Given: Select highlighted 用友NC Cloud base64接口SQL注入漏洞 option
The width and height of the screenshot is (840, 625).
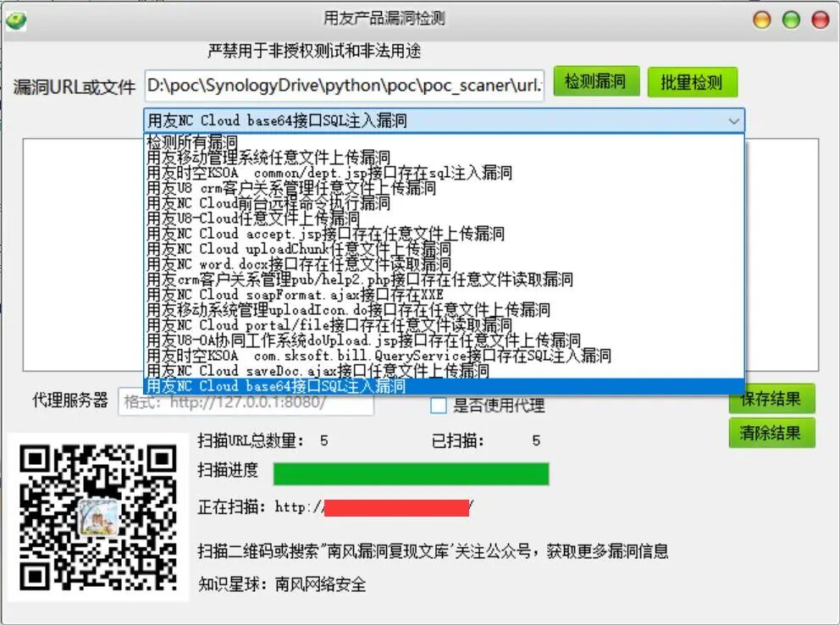Looking at the screenshot, I should coord(444,386).
